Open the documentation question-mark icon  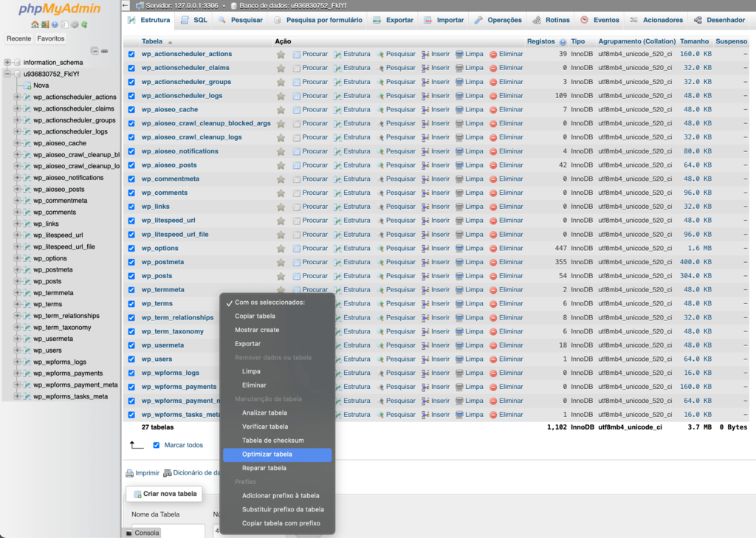click(55, 24)
